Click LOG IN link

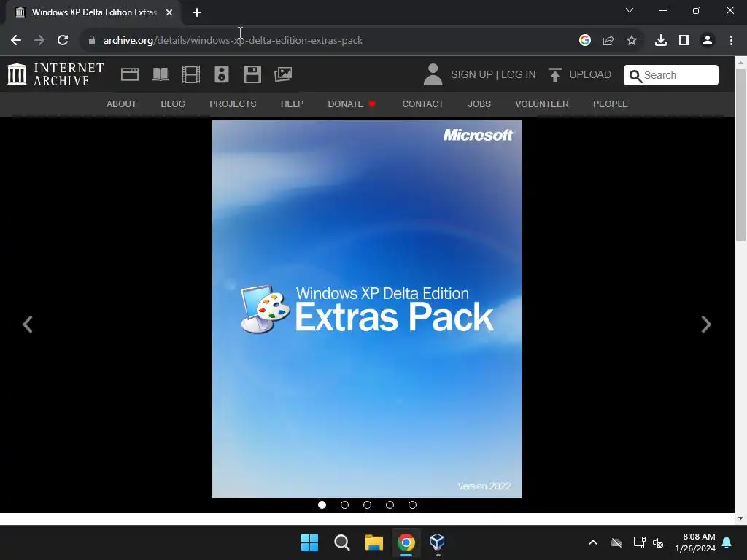coord(519,75)
